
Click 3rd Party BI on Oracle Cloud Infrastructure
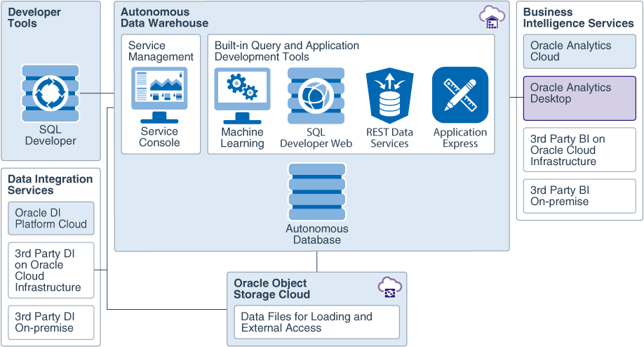(x=579, y=150)
